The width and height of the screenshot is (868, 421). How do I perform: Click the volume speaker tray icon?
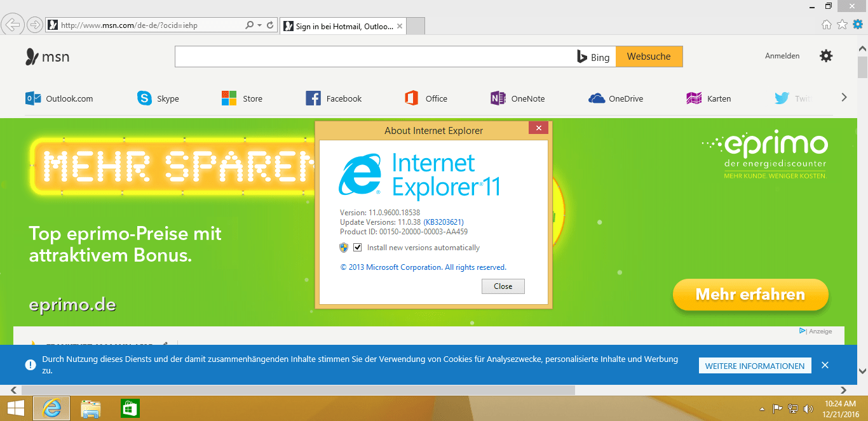[x=808, y=409]
